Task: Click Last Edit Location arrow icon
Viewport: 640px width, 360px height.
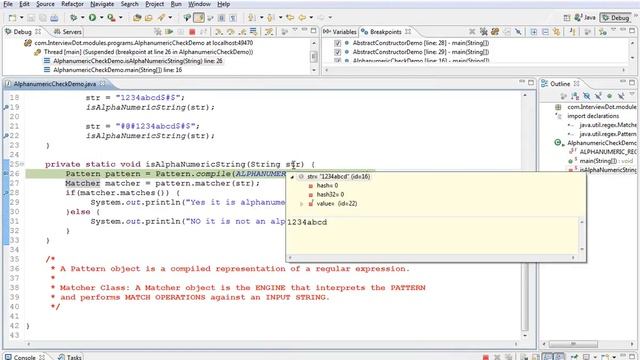Action: tap(290, 18)
